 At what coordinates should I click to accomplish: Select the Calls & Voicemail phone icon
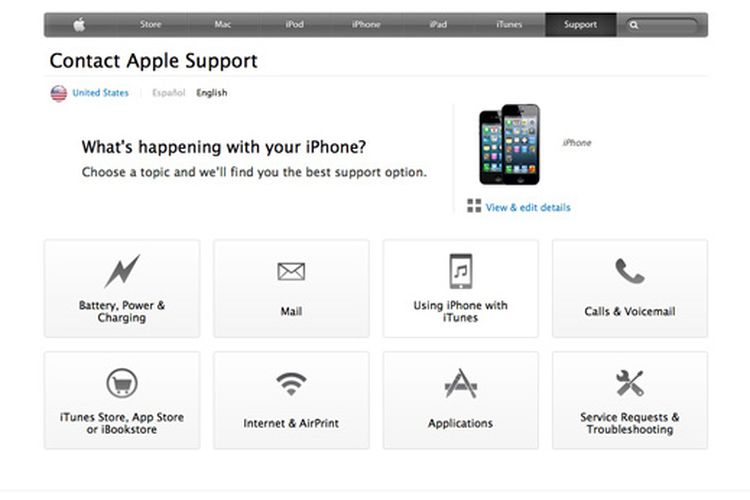coord(629,271)
